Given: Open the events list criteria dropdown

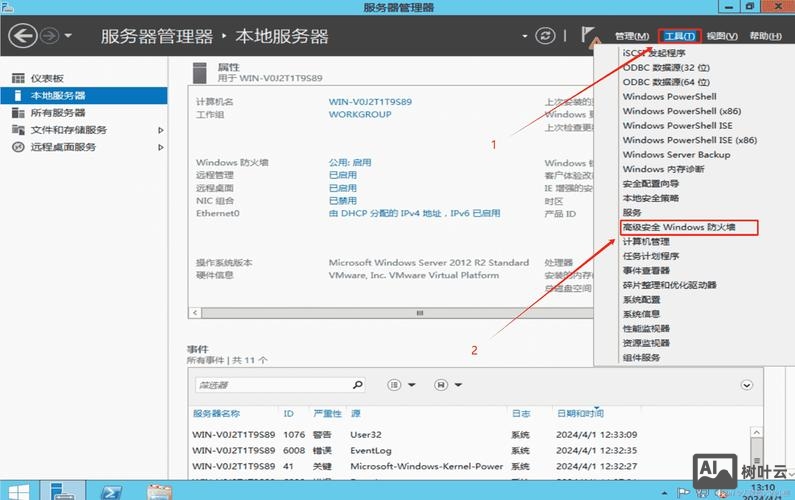Looking at the screenshot, I should pos(399,385).
